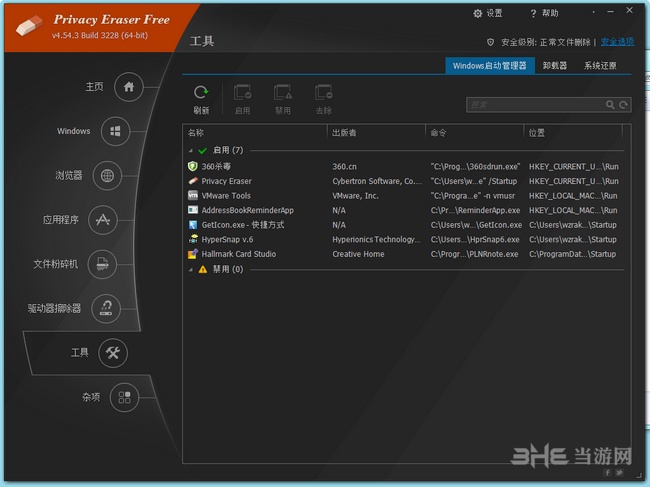The width and height of the screenshot is (650, 487).
Task: Click the 360杀毒 shield icon in list
Action: coord(193,166)
